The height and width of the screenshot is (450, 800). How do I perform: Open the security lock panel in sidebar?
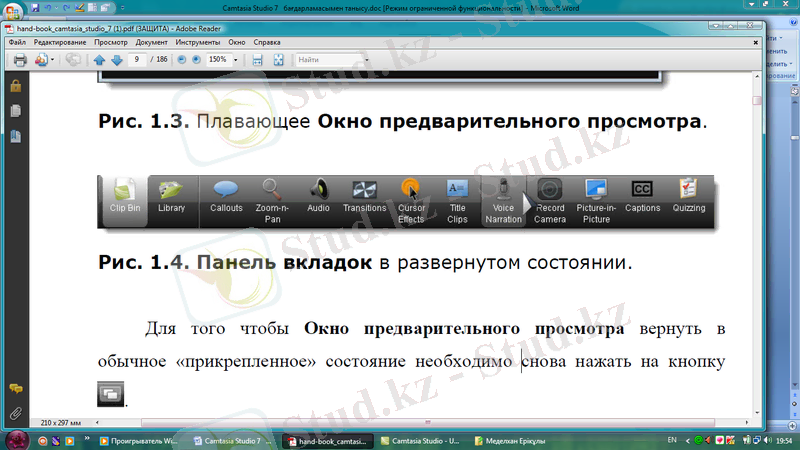click(15, 86)
